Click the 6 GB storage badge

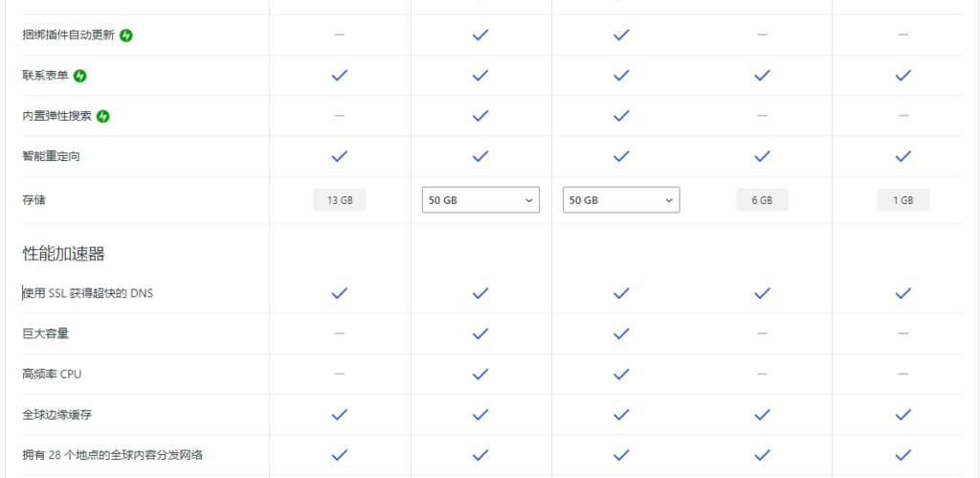(x=762, y=200)
